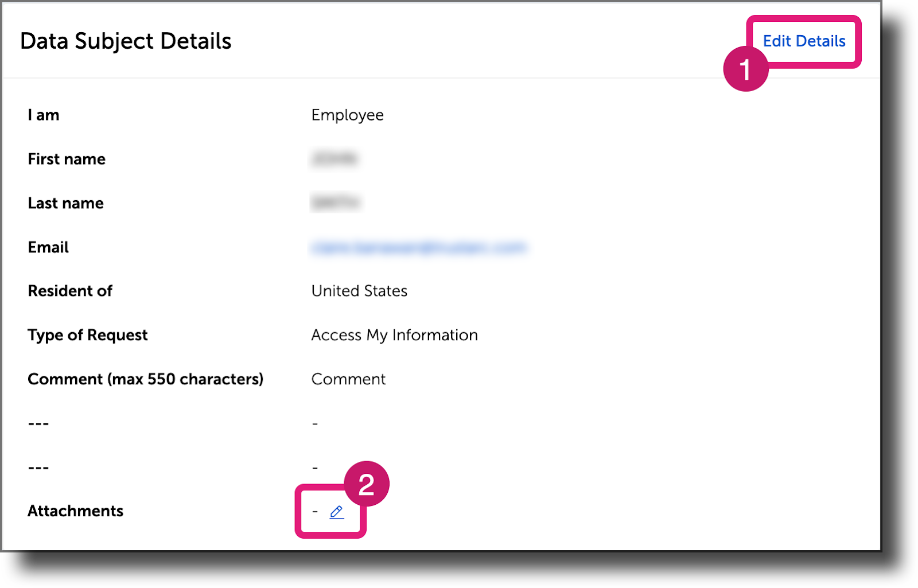Click the First name field label
918x588 pixels.
[x=67, y=159]
